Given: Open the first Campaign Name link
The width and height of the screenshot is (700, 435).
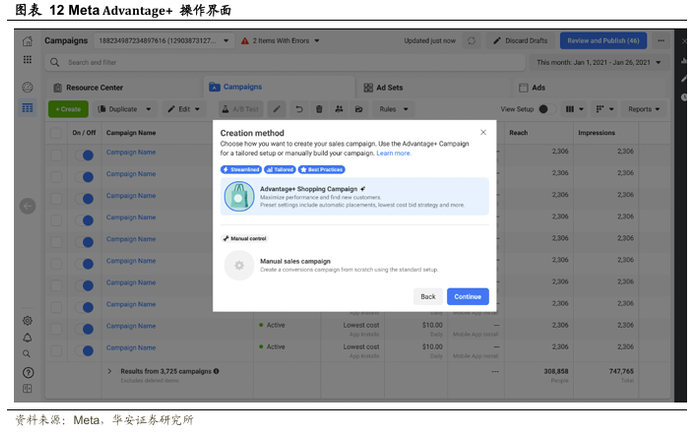Looking at the screenshot, I should 131,152.
